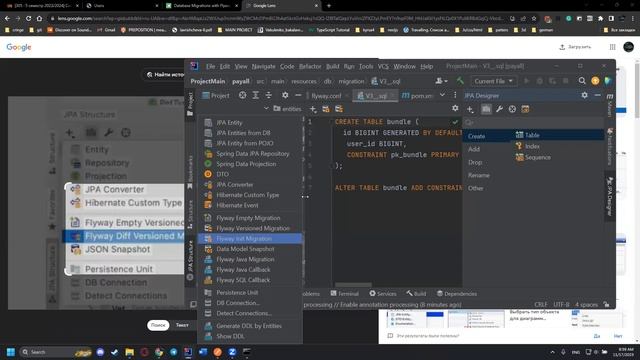
Task: Click the plus icon in JPA Designer toolbar
Action: click(470, 109)
